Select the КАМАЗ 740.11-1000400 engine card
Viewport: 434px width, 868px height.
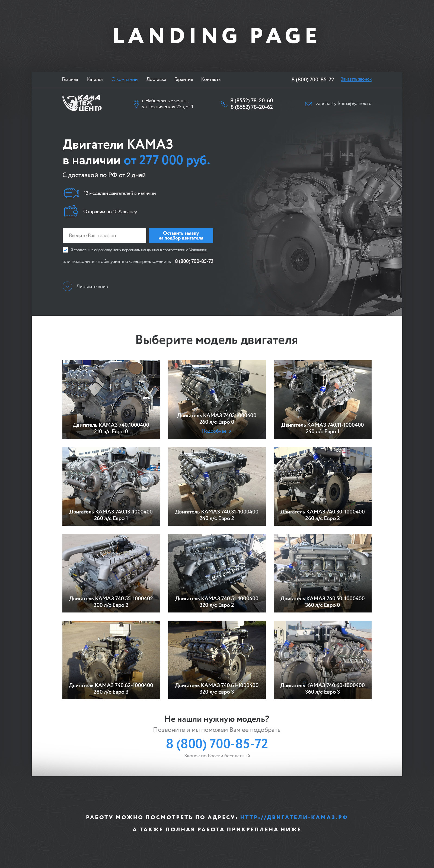point(323,400)
